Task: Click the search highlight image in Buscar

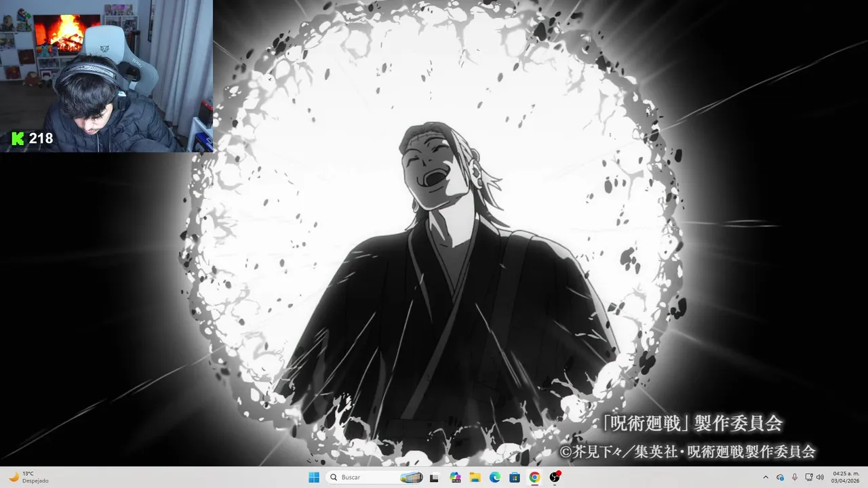Action: 411,477
